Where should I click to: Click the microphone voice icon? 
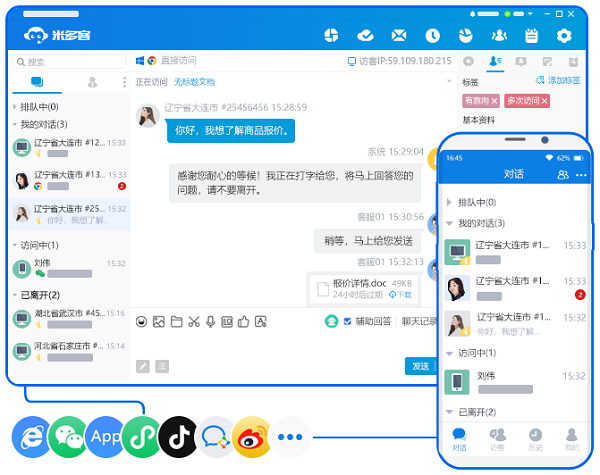tap(210, 322)
